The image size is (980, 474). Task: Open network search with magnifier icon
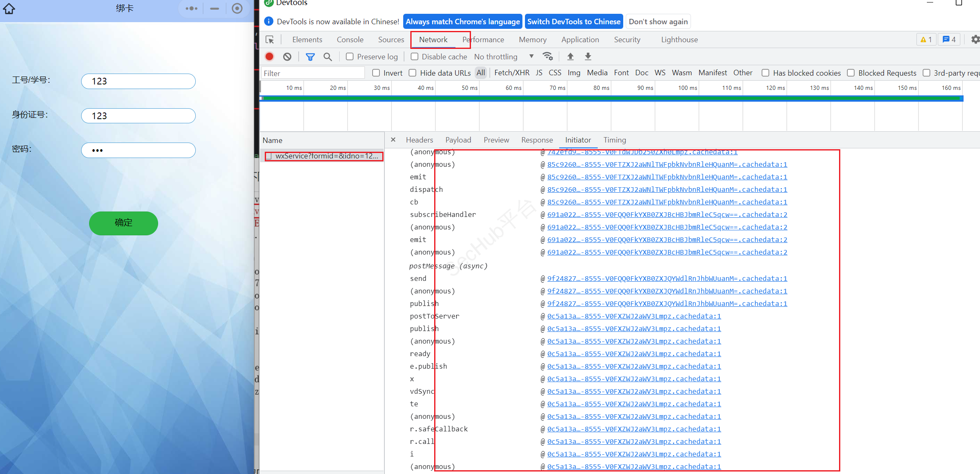(x=328, y=56)
